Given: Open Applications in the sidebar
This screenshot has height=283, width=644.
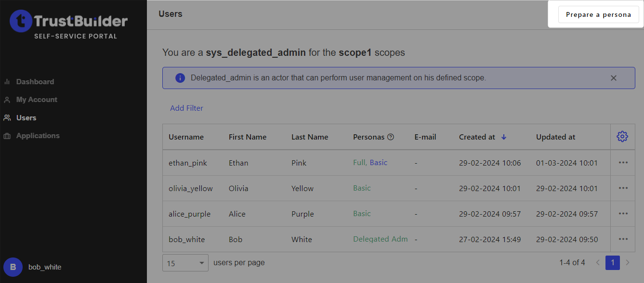Looking at the screenshot, I should pos(38,136).
